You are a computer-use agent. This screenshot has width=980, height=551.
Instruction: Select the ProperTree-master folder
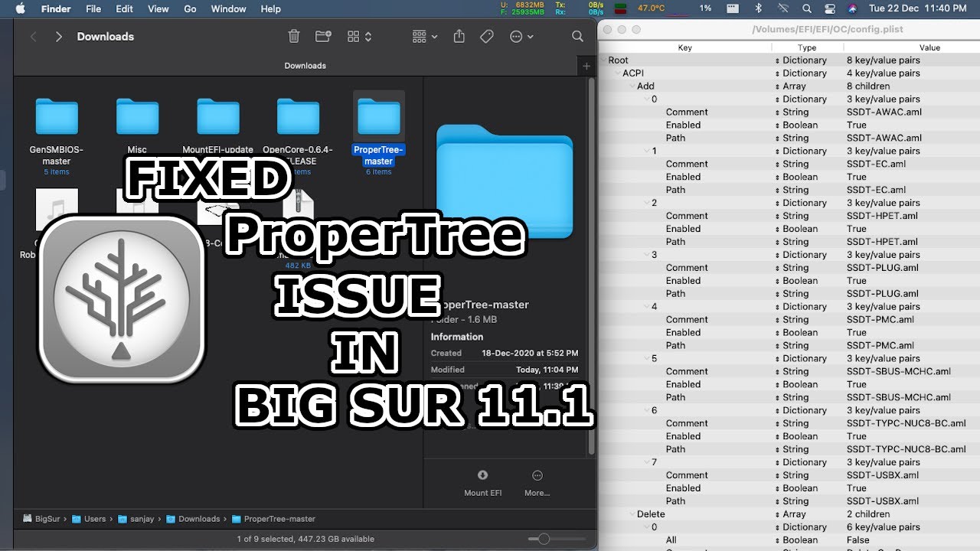(379, 135)
